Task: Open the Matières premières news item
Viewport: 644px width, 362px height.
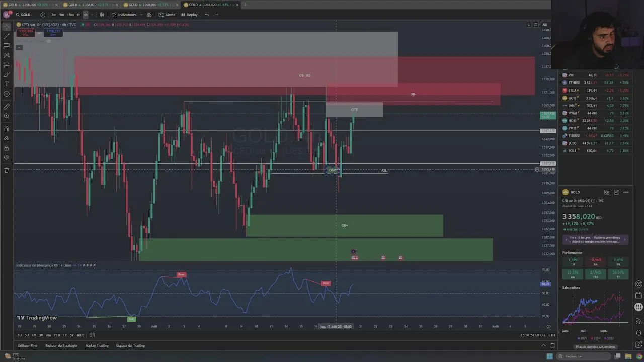Action: (596, 240)
